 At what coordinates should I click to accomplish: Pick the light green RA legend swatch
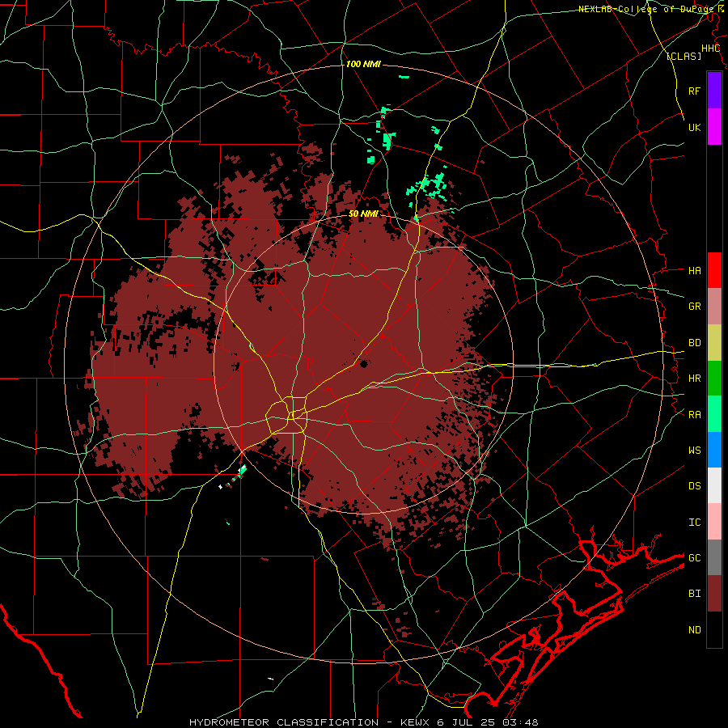714,414
